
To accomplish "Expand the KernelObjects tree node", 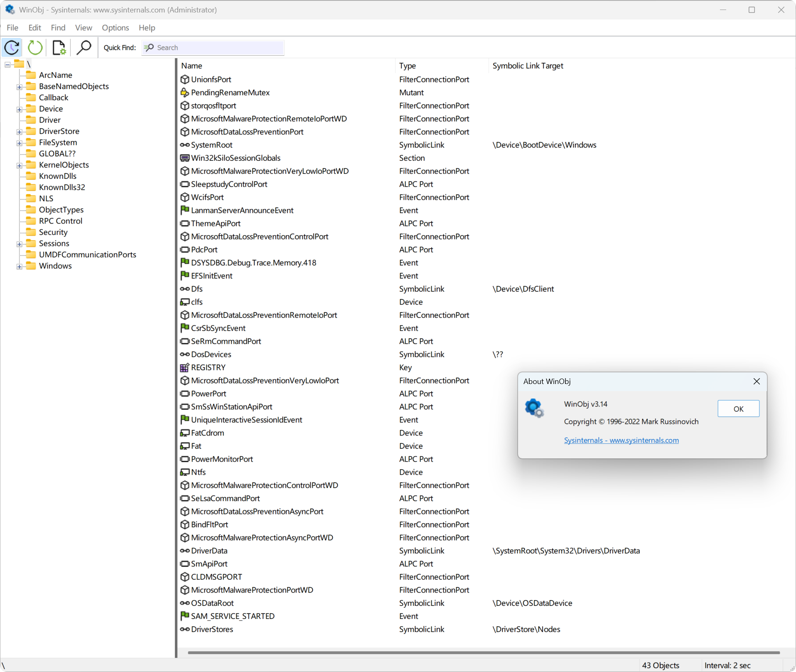I will [x=19, y=165].
